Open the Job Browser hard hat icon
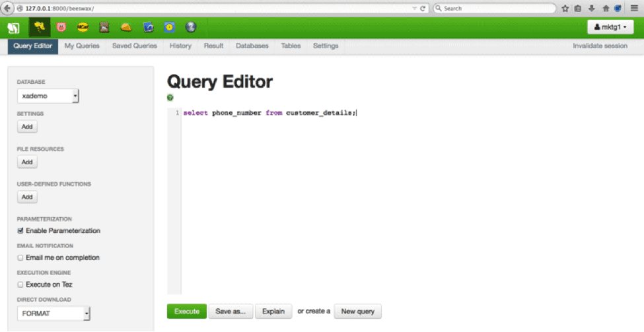 click(x=125, y=27)
